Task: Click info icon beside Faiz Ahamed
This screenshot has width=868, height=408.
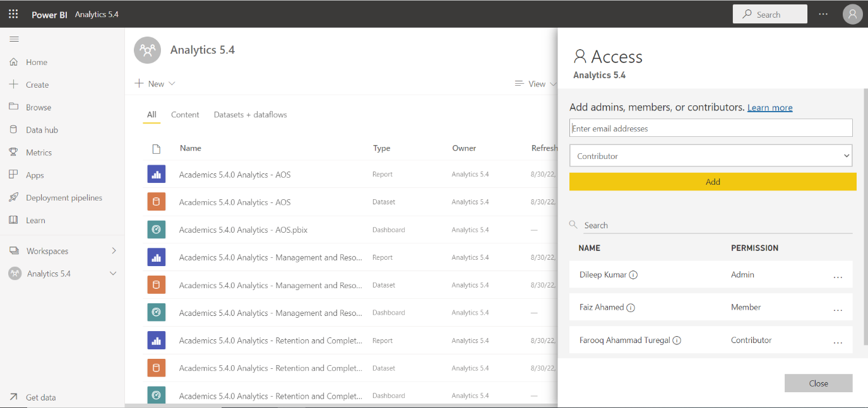Action: coord(630,308)
